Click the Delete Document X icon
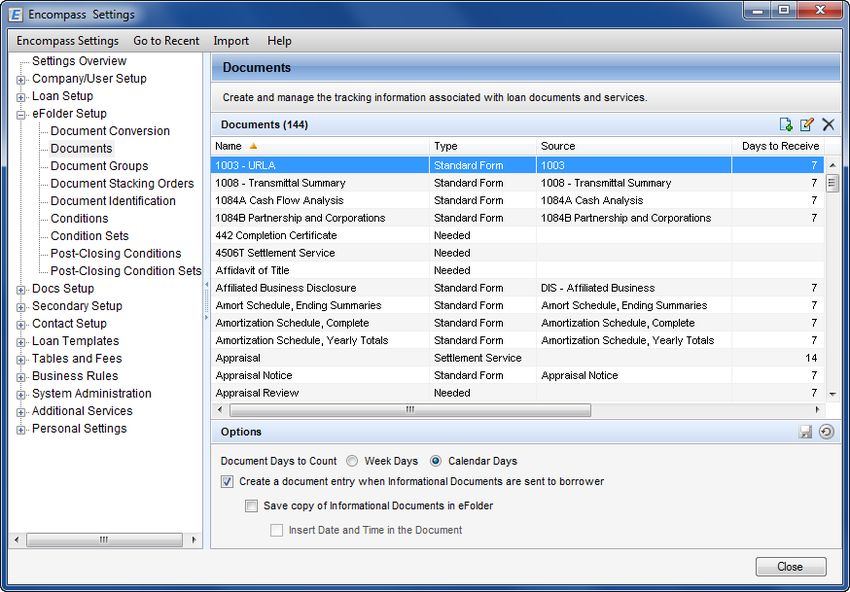This screenshot has width=850, height=592. 828,124
